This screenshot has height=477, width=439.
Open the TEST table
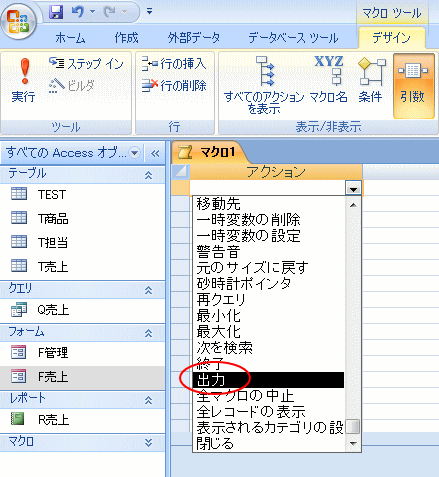click(83, 194)
